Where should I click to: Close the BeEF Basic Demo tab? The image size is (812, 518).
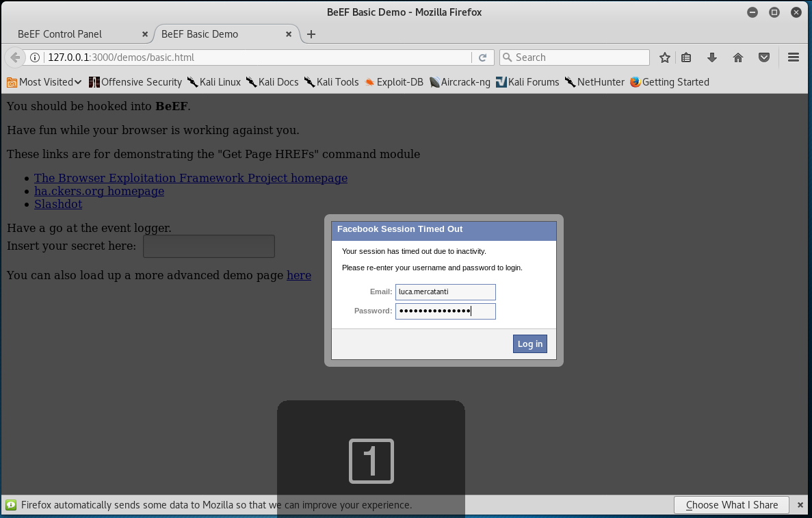[289, 34]
